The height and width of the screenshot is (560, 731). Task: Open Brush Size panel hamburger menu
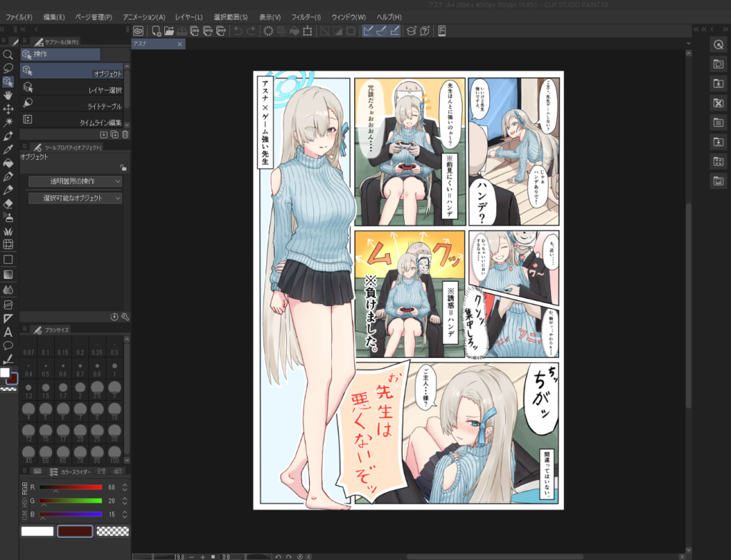tap(24, 329)
